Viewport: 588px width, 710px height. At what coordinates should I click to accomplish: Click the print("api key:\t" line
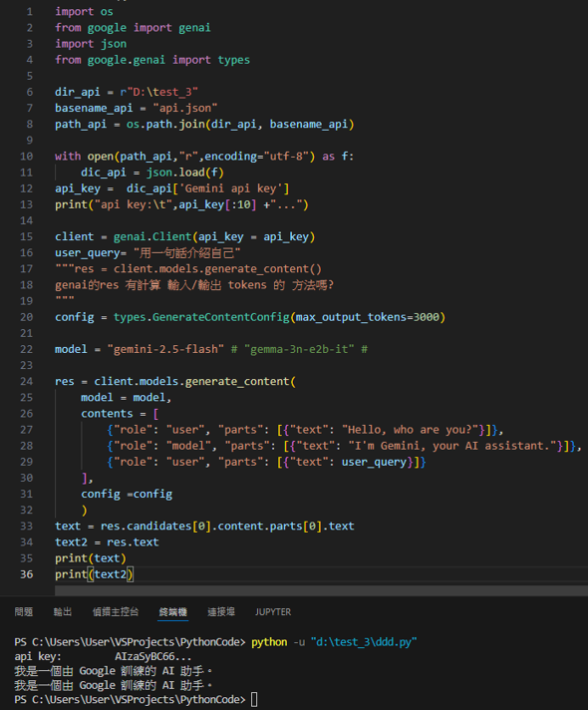182,204
